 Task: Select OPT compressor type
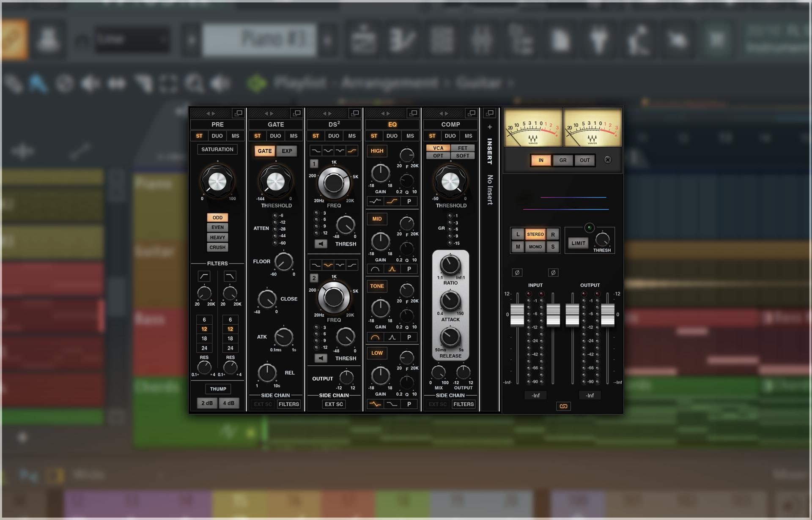[438, 156]
